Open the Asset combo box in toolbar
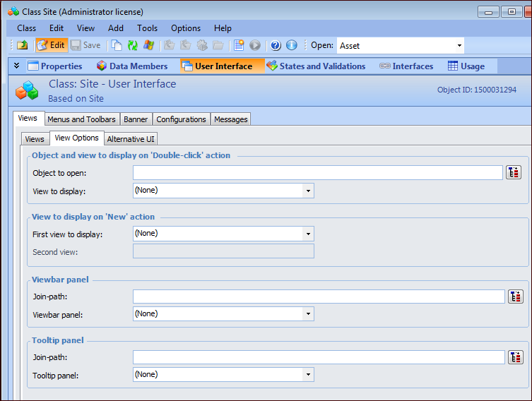This screenshot has height=401, width=532. pyautogui.click(x=459, y=46)
